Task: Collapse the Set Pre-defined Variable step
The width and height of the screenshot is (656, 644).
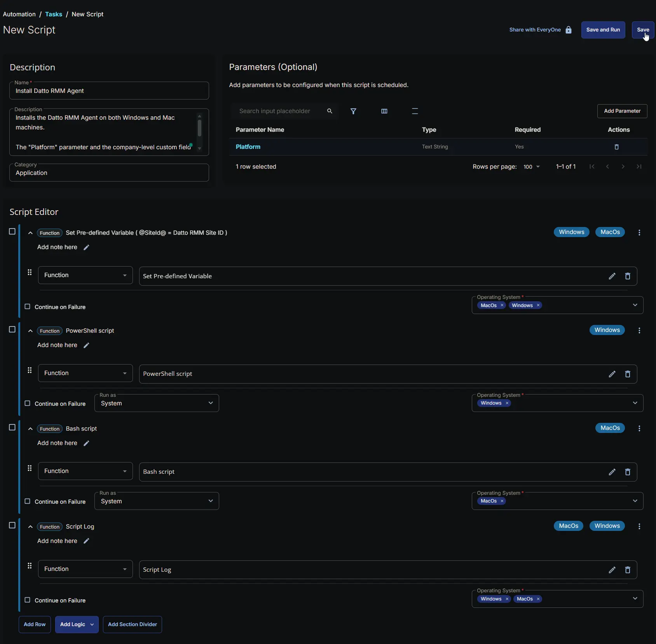Action: (x=30, y=233)
